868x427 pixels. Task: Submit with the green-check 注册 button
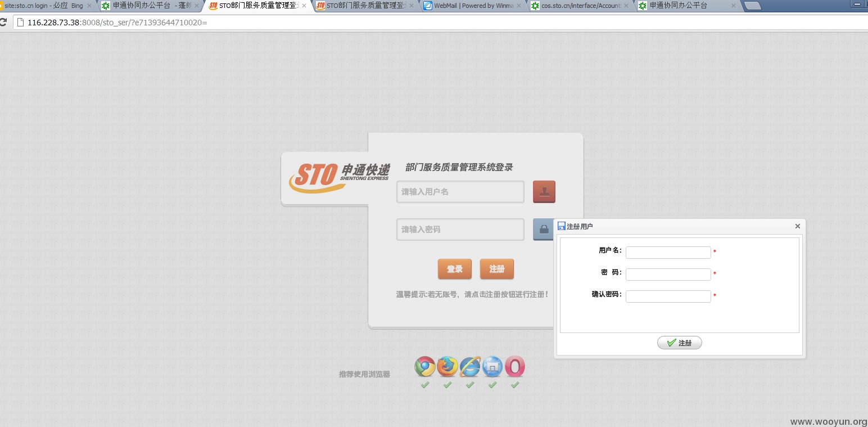[680, 343]
